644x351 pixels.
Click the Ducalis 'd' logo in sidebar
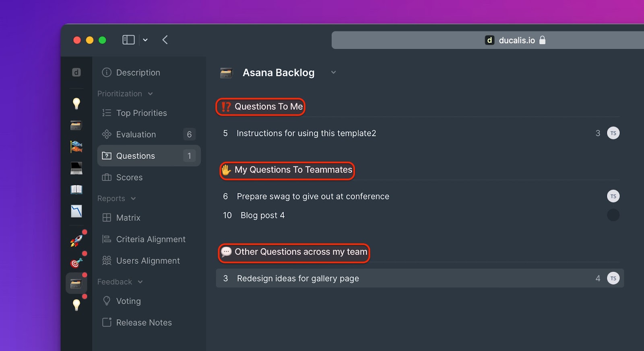coord(76,72)
